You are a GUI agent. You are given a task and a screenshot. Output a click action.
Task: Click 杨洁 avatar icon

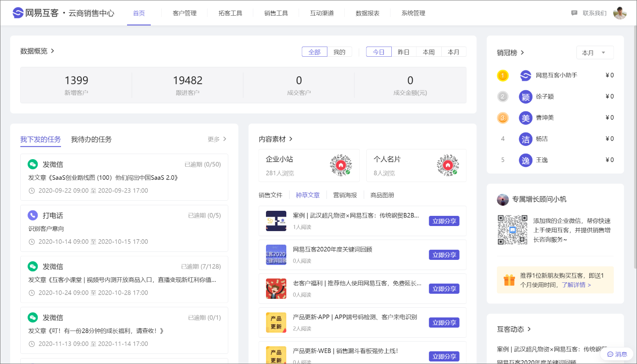pos(526,139)
